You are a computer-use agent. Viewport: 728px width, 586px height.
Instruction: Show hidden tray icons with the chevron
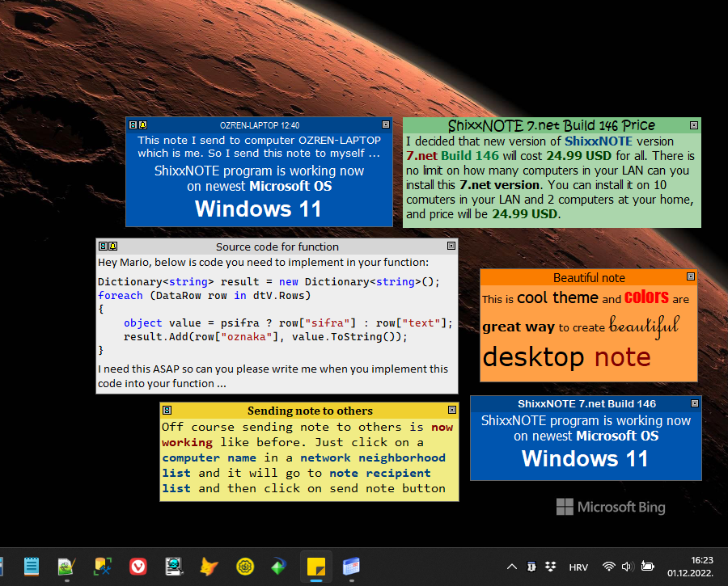512,567
